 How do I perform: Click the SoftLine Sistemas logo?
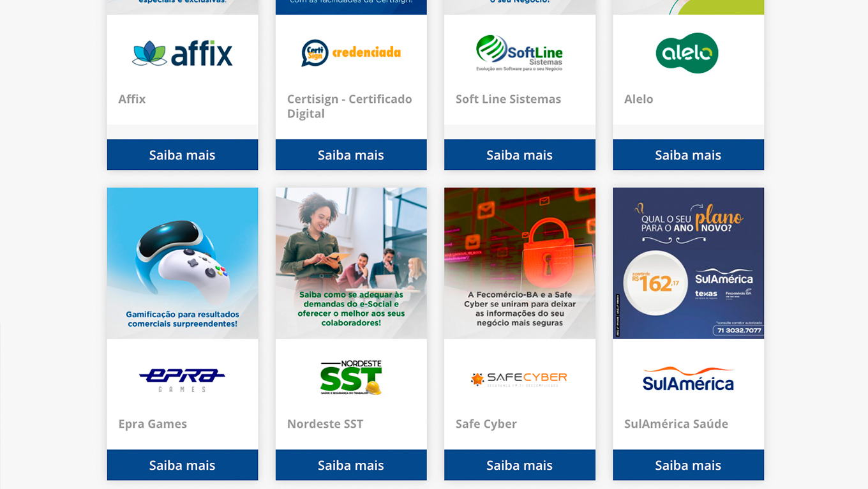520,53
